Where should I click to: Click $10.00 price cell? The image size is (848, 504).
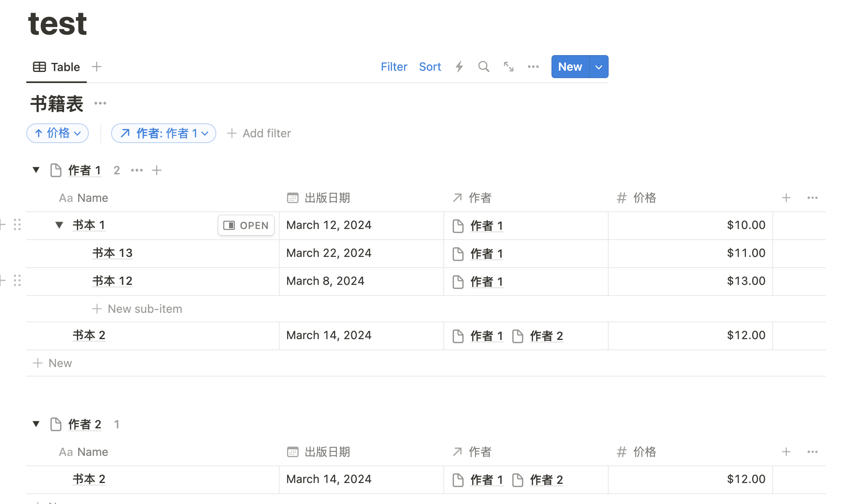click(x=690, y=225)
